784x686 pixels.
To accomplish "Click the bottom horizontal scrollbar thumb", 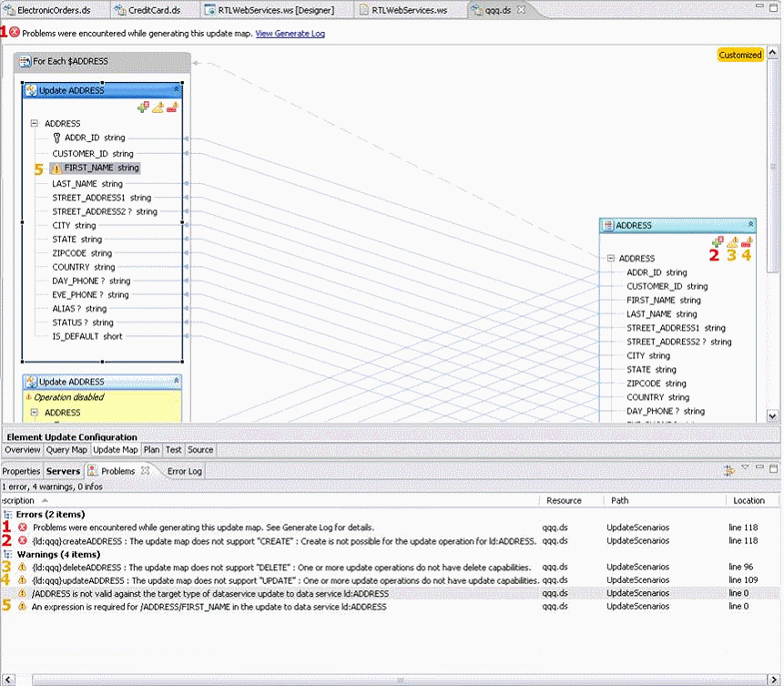I will point(399,680).
